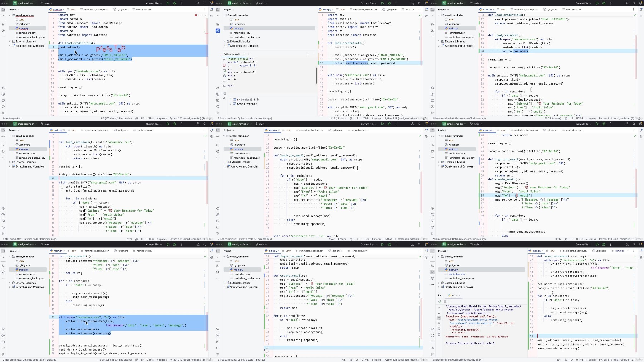Viewport: 644px width, 362px height.
Task: Toggle scroll-to-end in the Run panel
Action: coord(439,324)
